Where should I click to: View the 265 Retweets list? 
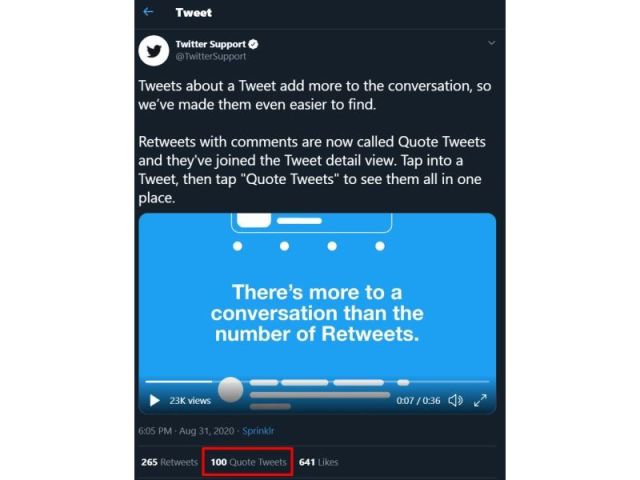pos(170,462)
